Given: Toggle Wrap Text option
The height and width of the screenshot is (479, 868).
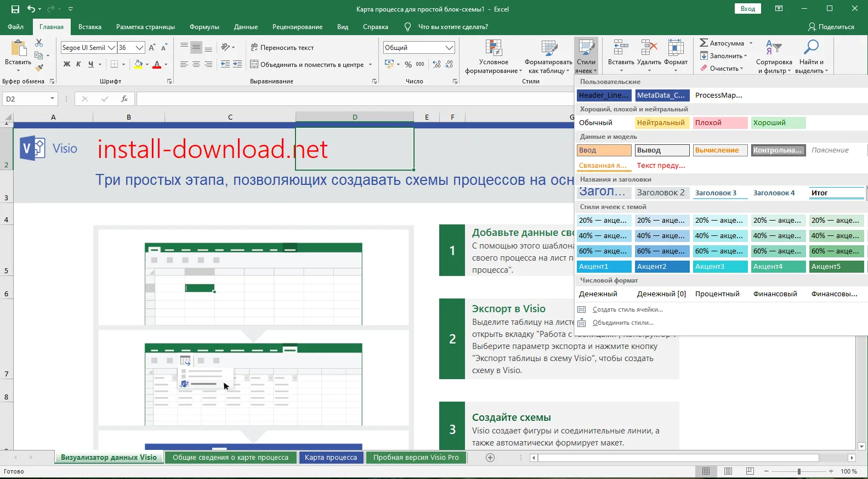Looking at the screenshot, I should pyautogui.click(x=282, y=48).
